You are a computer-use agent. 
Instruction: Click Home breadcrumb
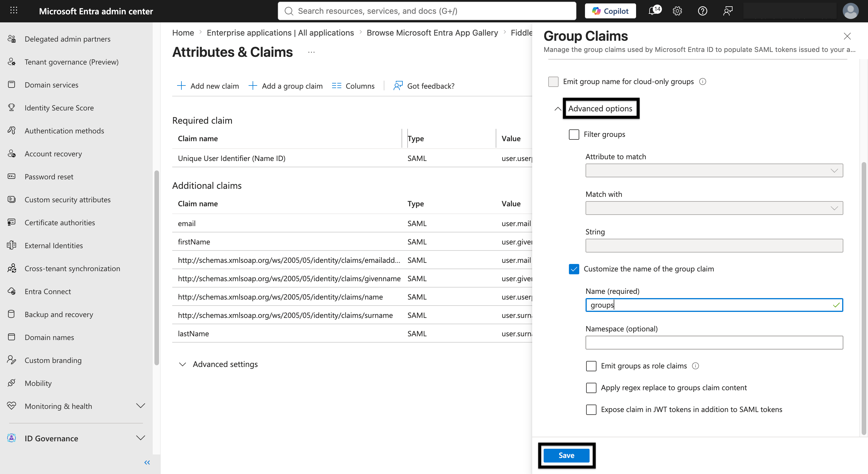click(x=183, y=33)
